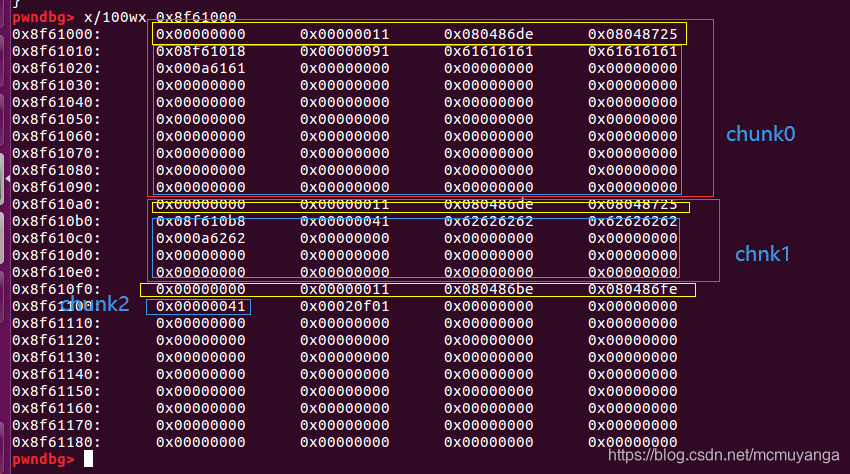
Task: Select address label 0x8f61080:
Action: [56, 170]
